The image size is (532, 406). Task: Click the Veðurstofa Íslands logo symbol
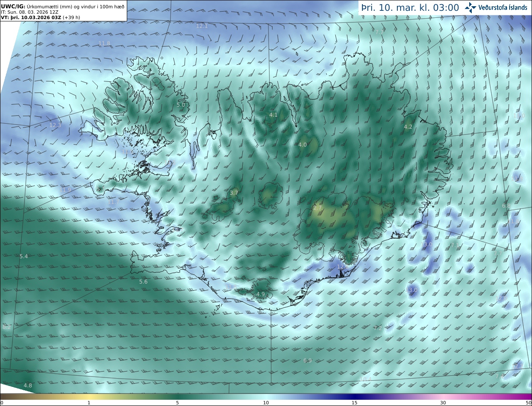pos(471,7)
